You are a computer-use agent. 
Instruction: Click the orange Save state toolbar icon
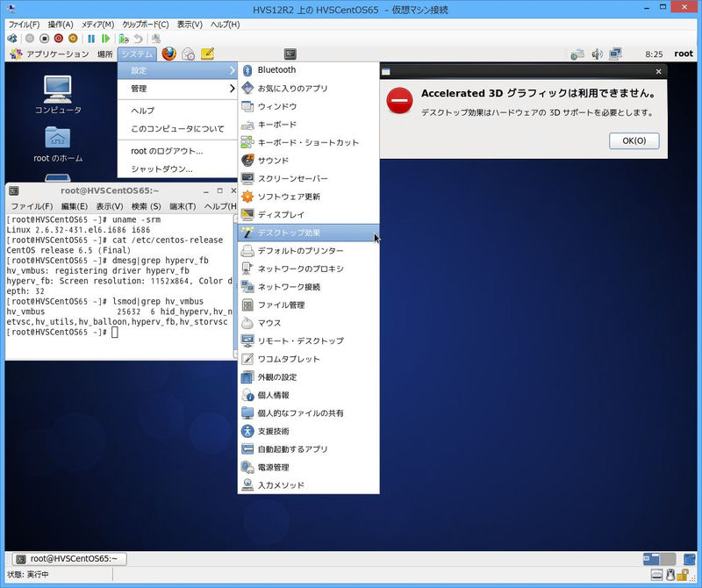click(73, 39)
